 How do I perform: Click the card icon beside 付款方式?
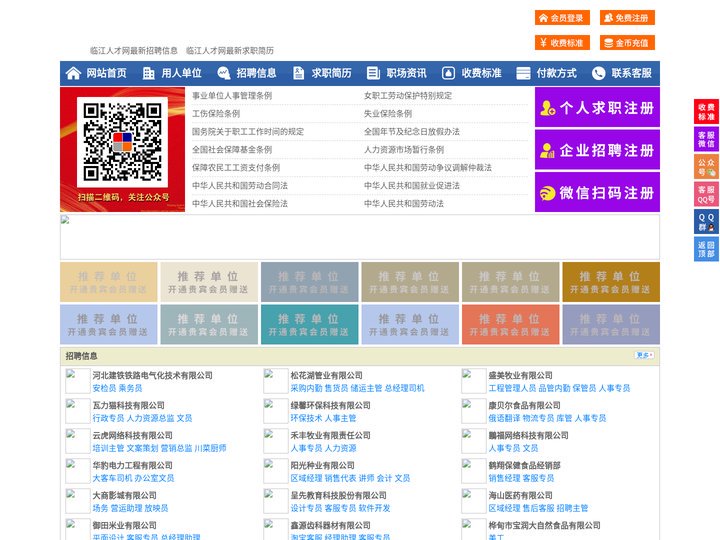pyautogui.click(x=523, y=73)
